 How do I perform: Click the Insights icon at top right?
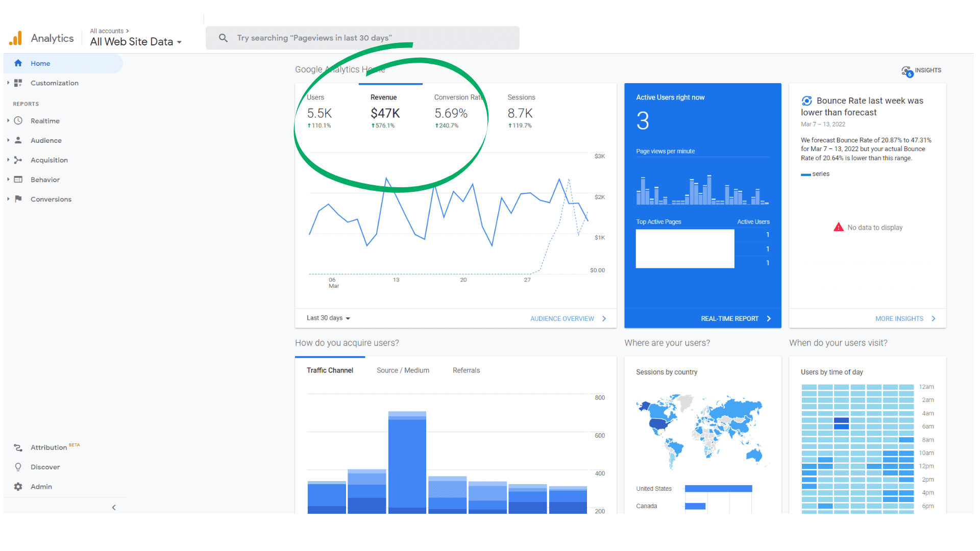pyautogui.click(x=906, y=71)
